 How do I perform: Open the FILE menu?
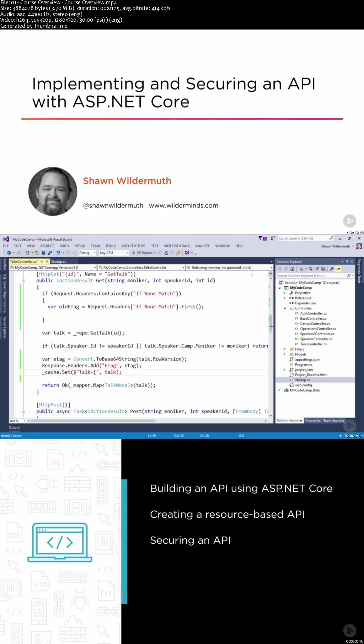(6, 246)
